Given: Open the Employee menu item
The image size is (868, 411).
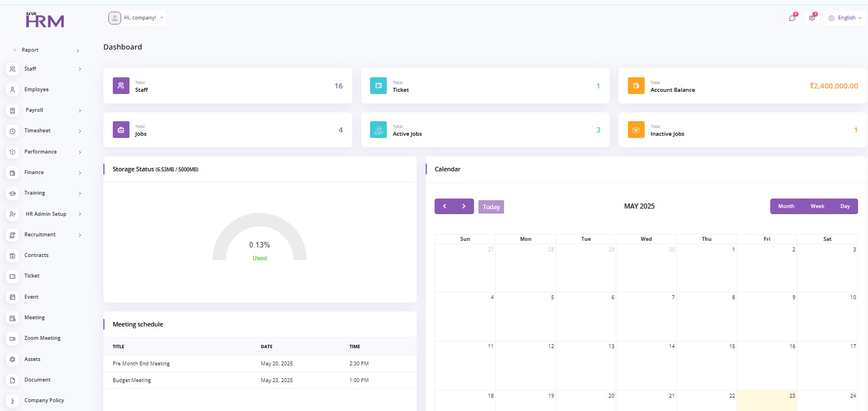Looking at the screenshot, I should 36,90.
